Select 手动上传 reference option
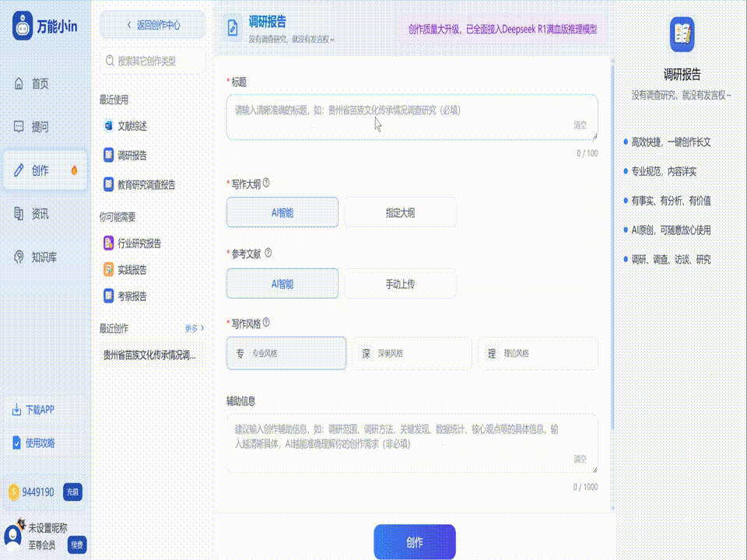The image size is (747, 560). [400, 284]
